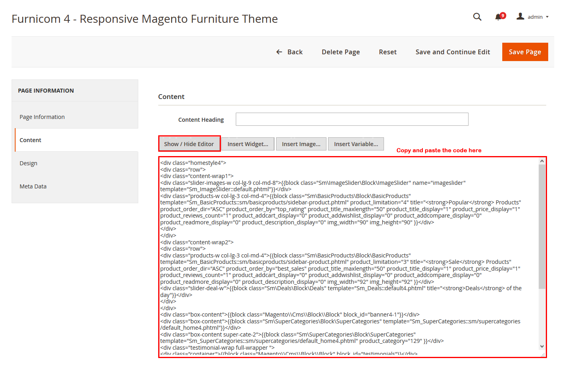Click the Content section heading
The width and height of the screenshot is (563, 392).
pos(171,97)
